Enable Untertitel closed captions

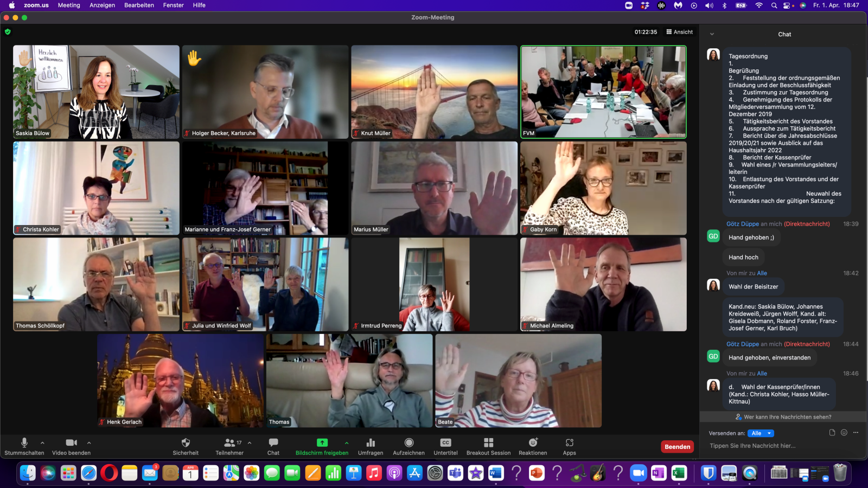tap(445, 447)
